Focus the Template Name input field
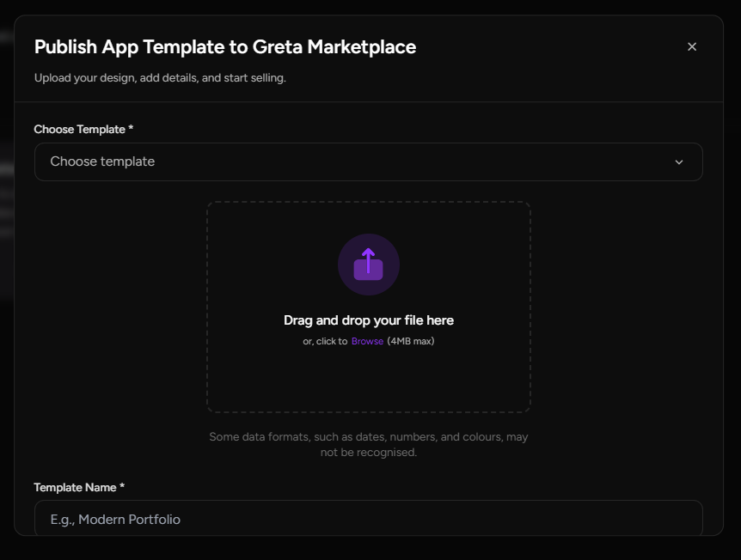 click(x=369, y=518)
